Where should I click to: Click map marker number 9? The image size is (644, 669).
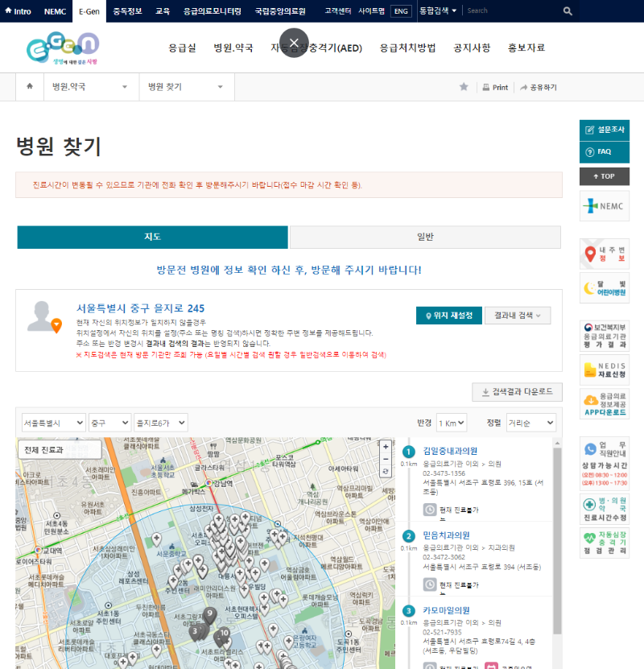click(209, 615)
